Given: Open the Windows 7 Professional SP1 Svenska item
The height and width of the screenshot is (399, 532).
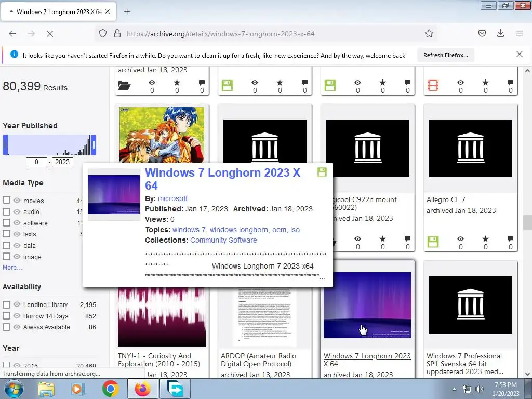Looking at the screenshot, I should tap(465, 364).
